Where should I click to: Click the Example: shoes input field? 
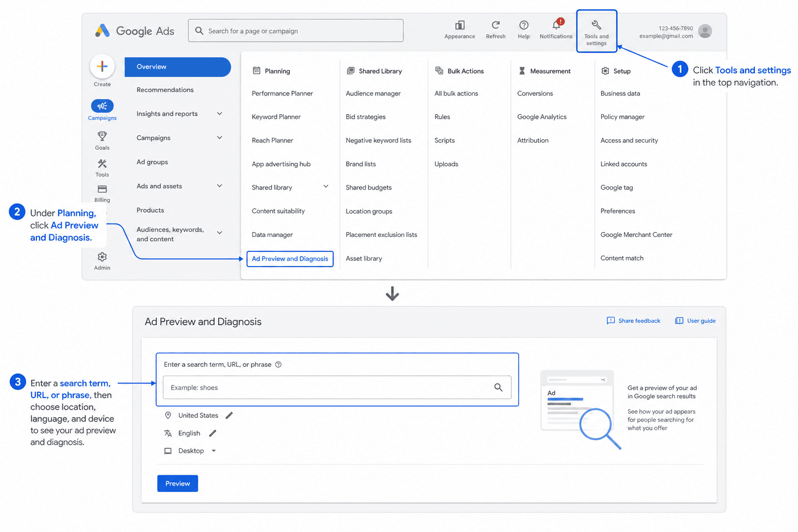point(337,388)
